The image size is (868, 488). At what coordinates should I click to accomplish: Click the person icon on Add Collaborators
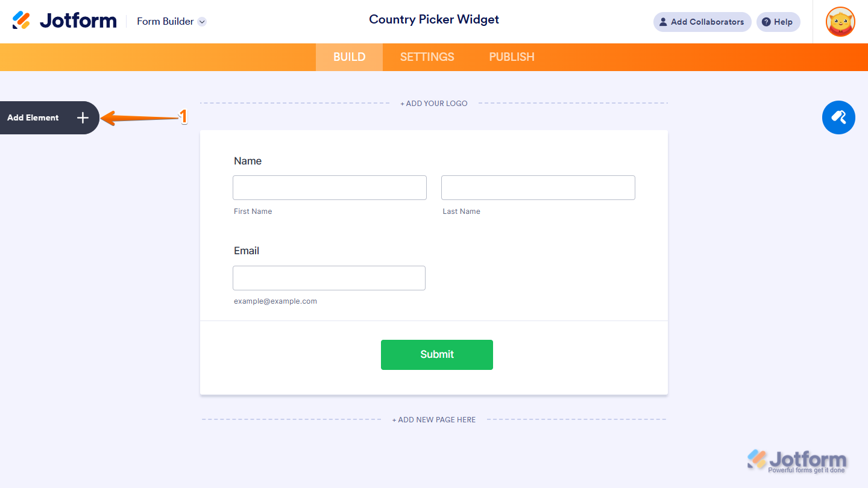click(662, 22)
